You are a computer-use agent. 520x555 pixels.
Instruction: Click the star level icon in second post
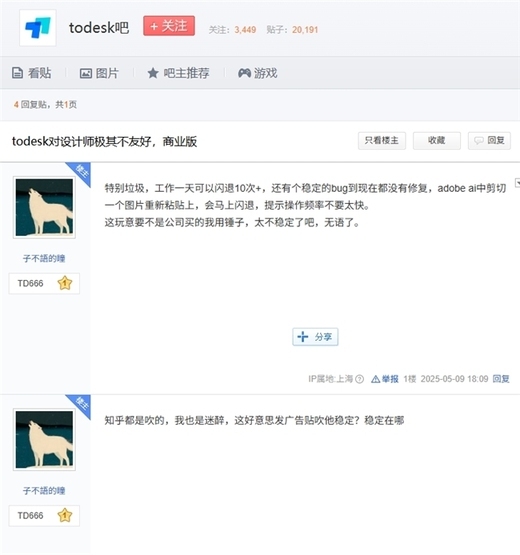pyautogui.click(x=65, y=515)
